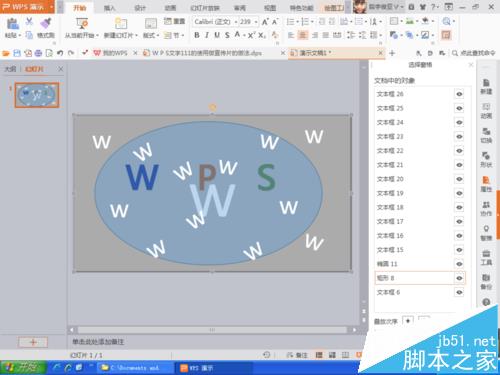This screenshot has height=375, width=500.
Task: Click the Windows Start button
Action: point(23,368)
